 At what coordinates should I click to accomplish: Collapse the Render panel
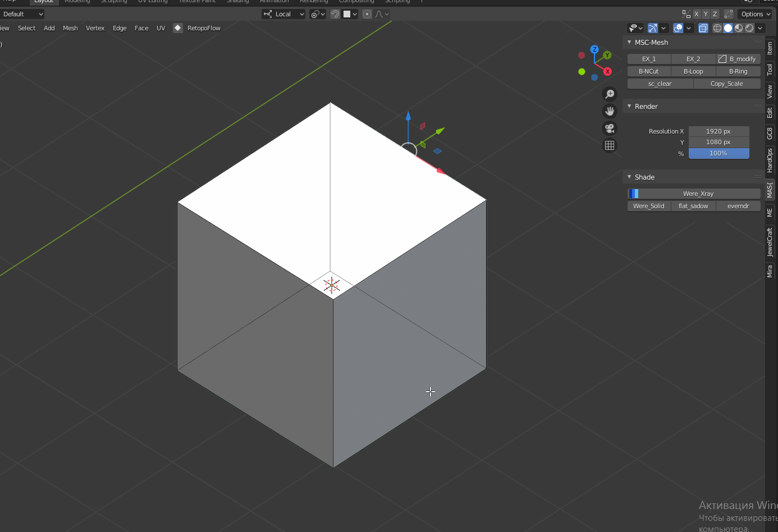click(629, 106)
